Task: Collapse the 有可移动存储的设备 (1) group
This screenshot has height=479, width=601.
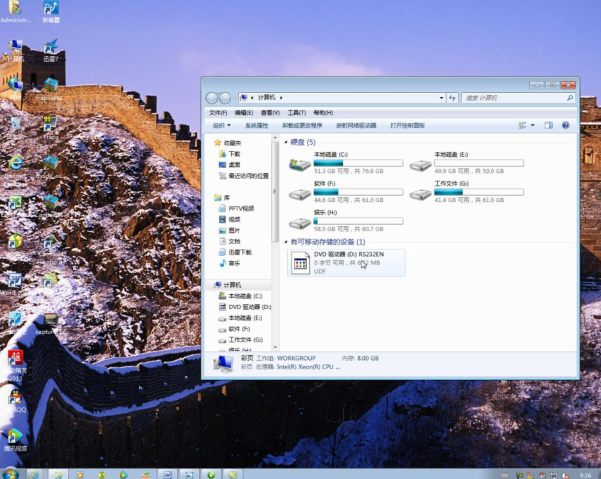Action: [286, 242]
